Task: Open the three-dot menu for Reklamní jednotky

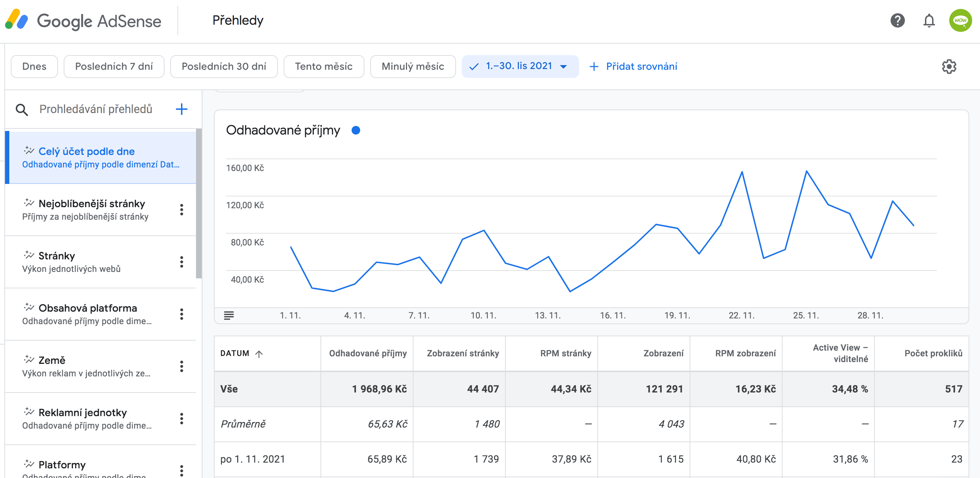Action: pos(181,419)
